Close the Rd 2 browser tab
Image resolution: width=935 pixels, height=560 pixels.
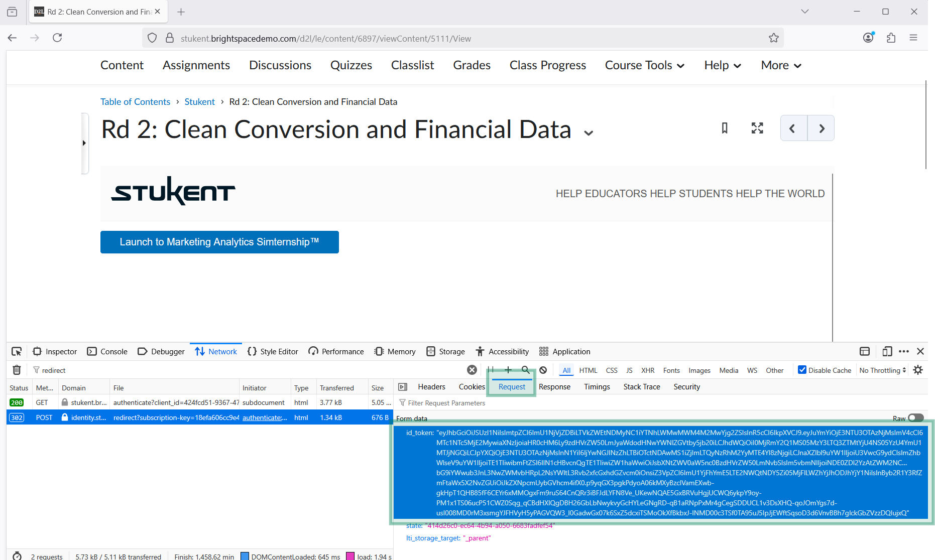158,12
